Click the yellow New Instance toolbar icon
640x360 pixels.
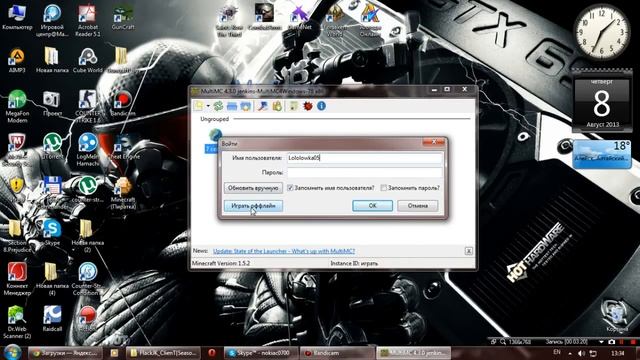[199, 106]
